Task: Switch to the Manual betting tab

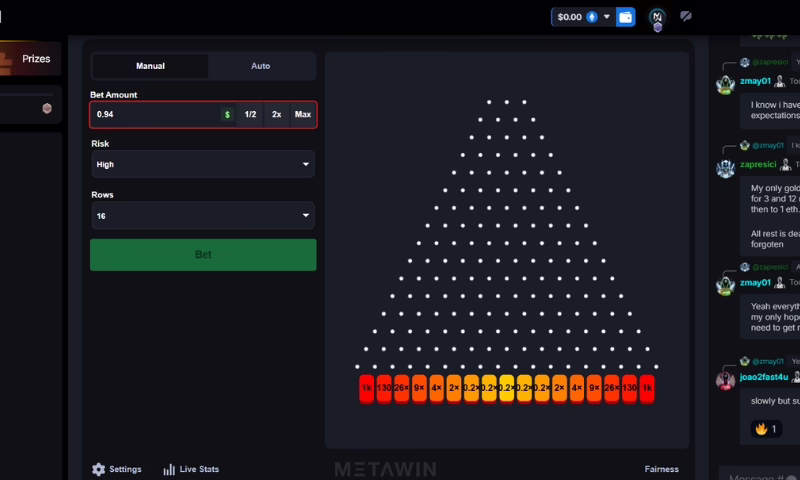Action: pyautogui.click(x=150, y=66)
